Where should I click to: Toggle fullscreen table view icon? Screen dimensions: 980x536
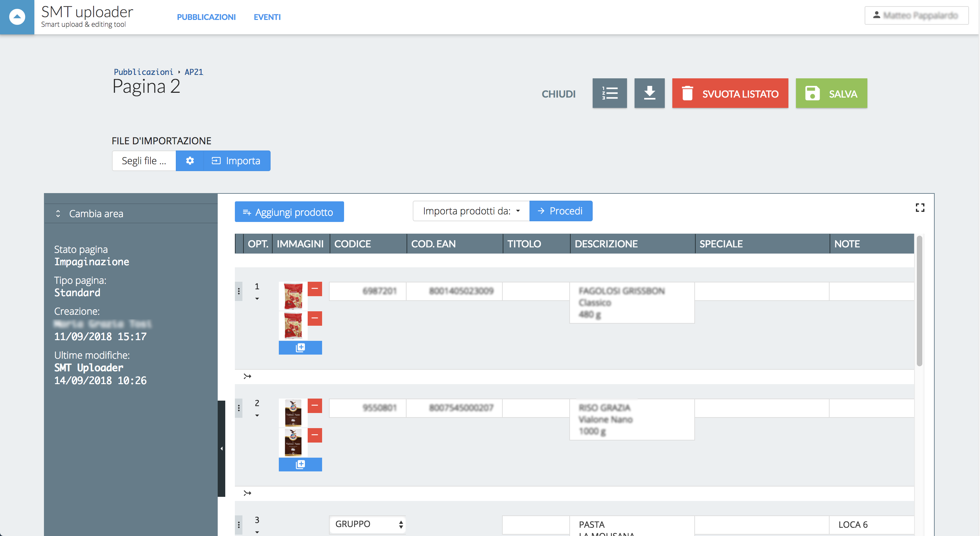click(920, 208)
